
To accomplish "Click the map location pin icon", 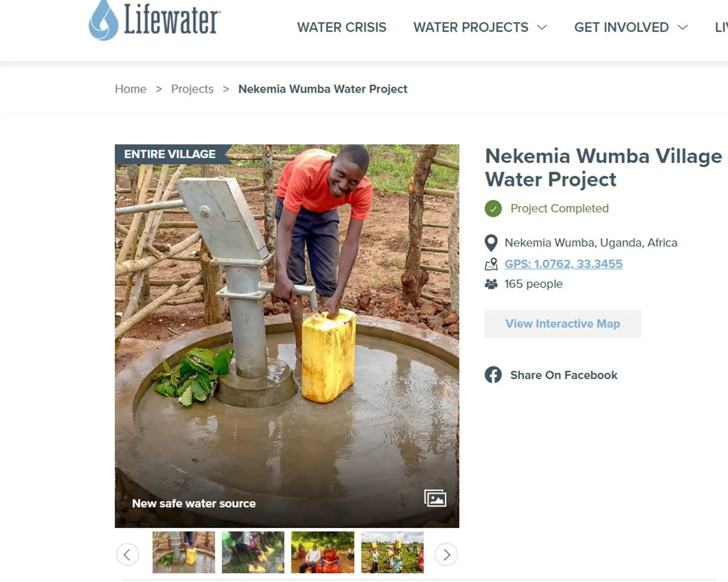I will coord(491,243).
